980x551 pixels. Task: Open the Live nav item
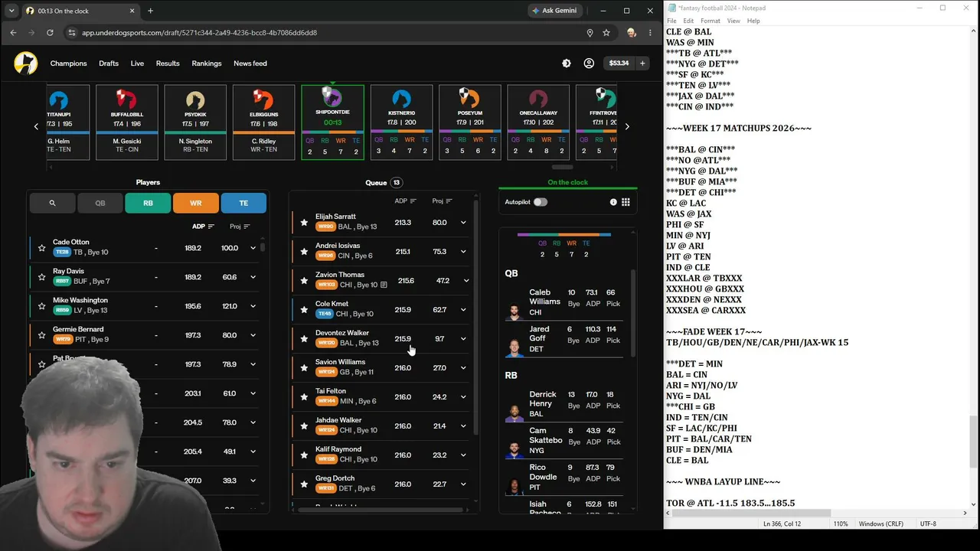pyautogui.click(x=137, y=64)
